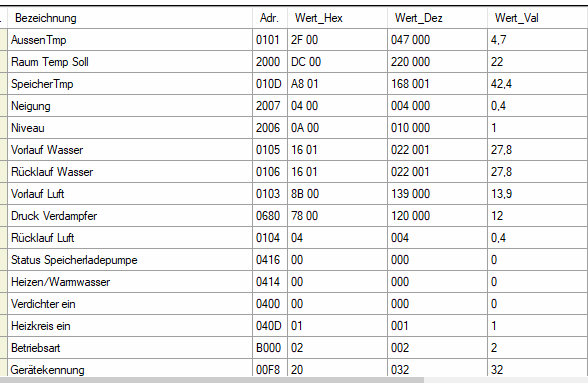Viewport: 588px width, 383px height.
Task: Click the Neigung address 2007 cell
Action: 270,106
